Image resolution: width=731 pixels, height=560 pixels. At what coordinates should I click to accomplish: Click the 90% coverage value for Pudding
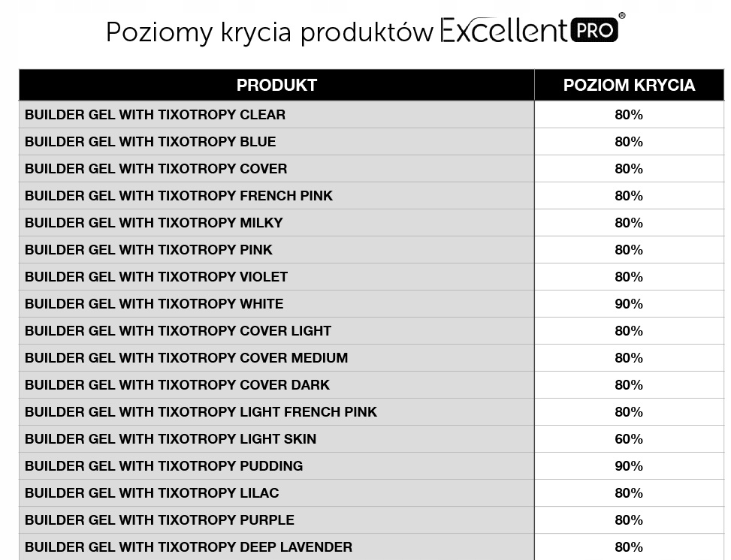(x=629, y=466)
